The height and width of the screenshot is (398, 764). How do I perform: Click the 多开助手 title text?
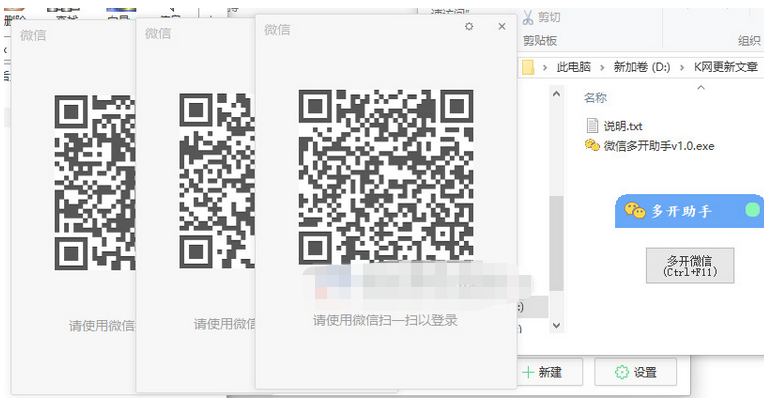point(682,211)
